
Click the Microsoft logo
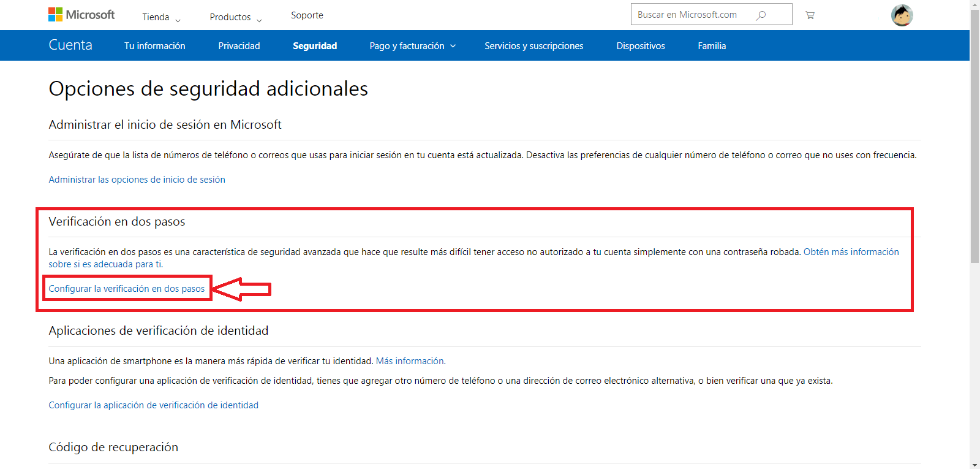coord(81,15)
